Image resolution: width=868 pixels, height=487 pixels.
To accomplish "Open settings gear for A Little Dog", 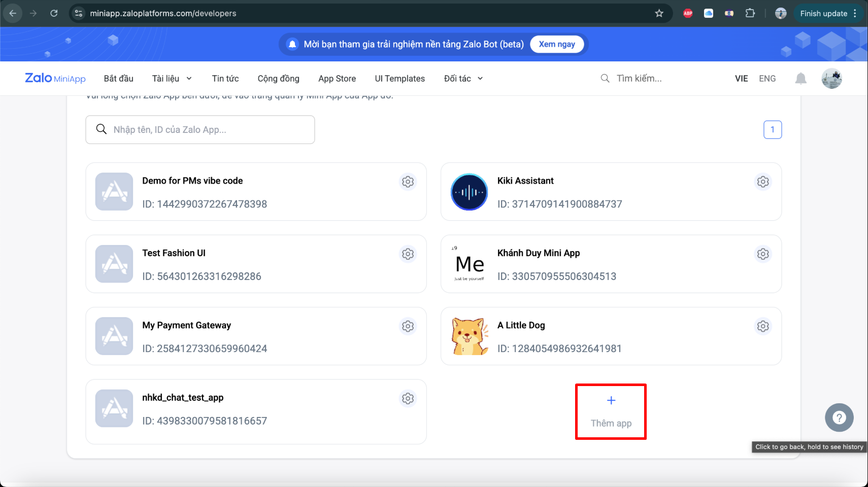I will [x=762, y=326].
